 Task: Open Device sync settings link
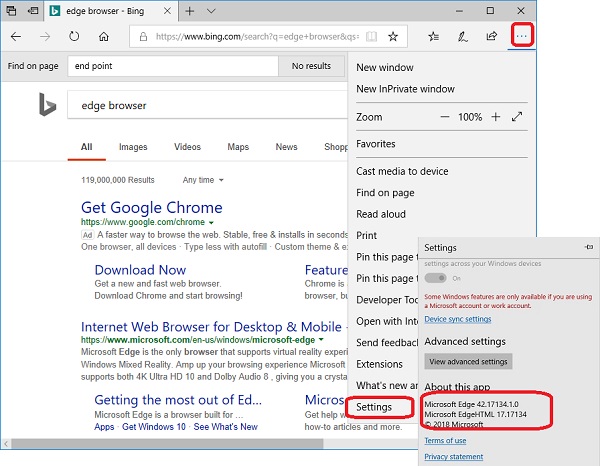coord(458,319)
